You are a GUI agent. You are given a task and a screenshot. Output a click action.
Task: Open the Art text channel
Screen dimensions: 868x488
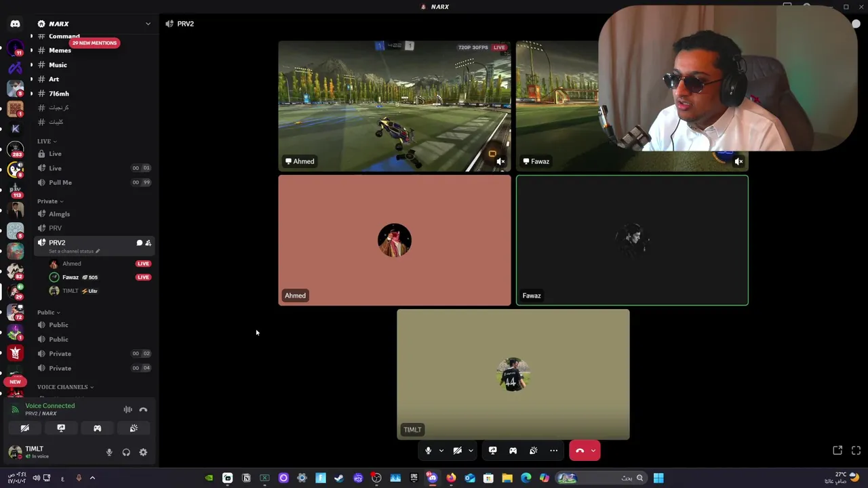[94, 79]
